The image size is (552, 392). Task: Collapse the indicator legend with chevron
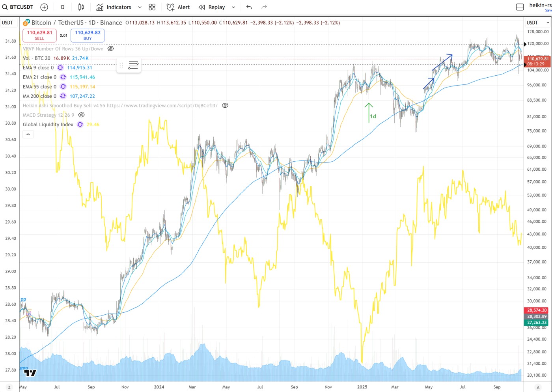coord(28,134)
